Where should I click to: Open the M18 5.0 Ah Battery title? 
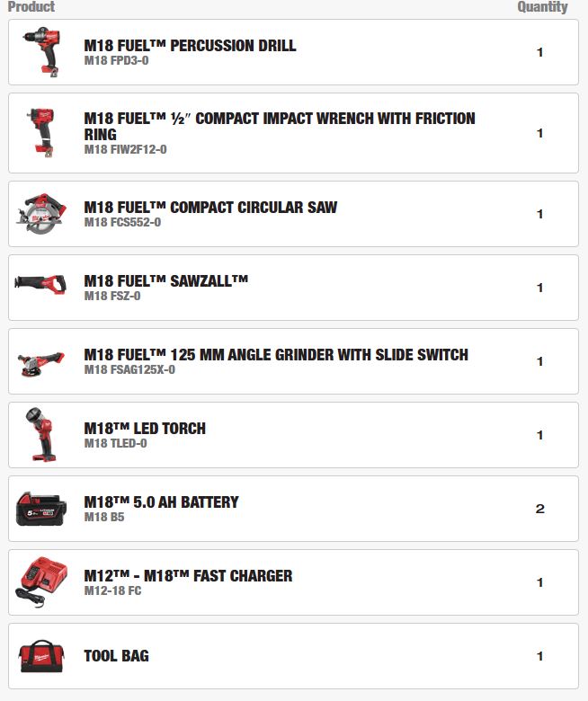pos(161,502)
